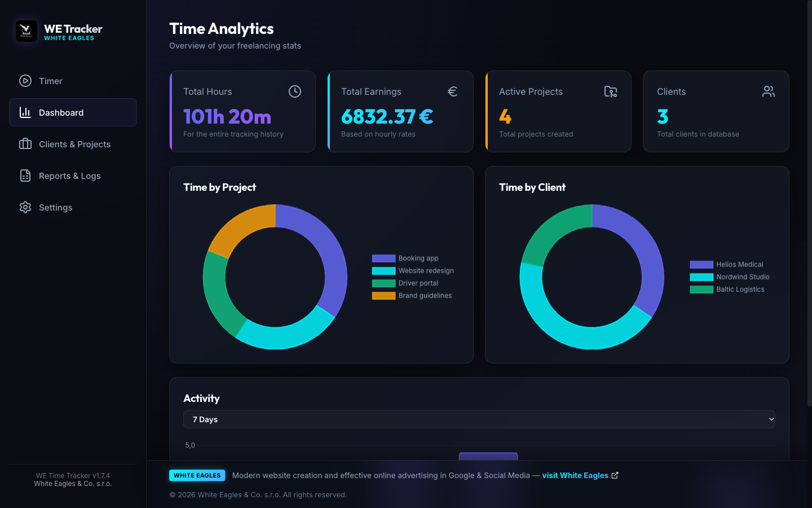Toggle Driver portal legend swatch

pos(383,283)
